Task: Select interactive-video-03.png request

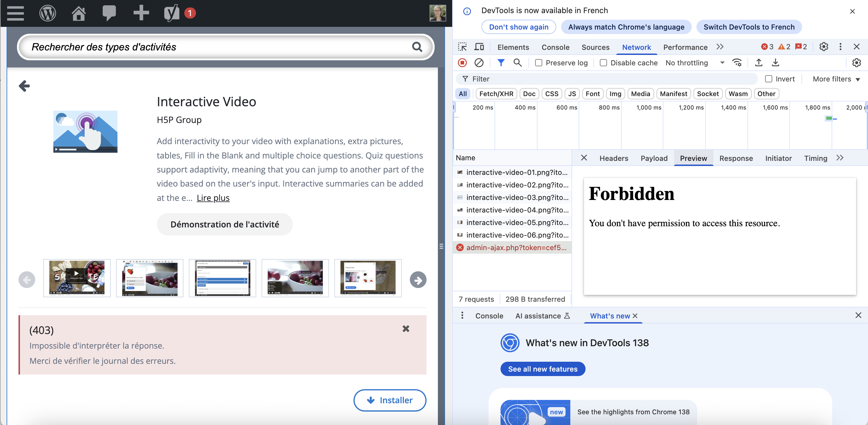Action: click(512, 197)
